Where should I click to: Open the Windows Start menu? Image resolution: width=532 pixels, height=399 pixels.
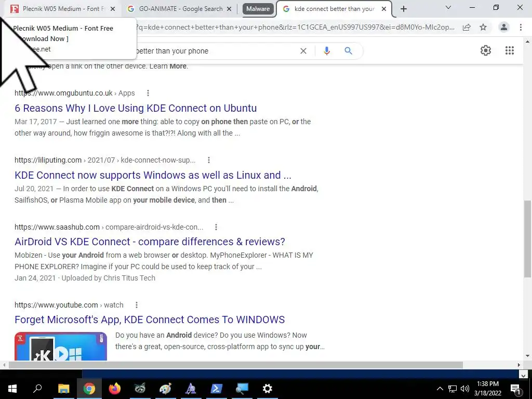click(12, 389)
